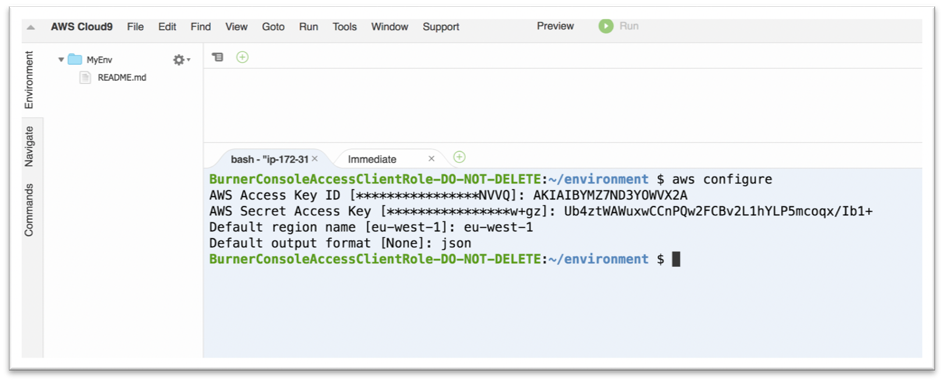Open the Commands side panel
Image resolution: width=943 pixels, height=381 pixels.
click(x=29, y=210)
